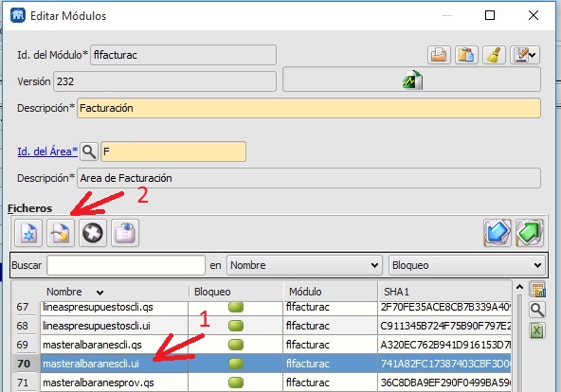Screen dimensions: 561x392
Task: Toggle Bloqueo indicator for masteralbaranescli.ui
Action: pyautogui.click(x=236, y=364)
